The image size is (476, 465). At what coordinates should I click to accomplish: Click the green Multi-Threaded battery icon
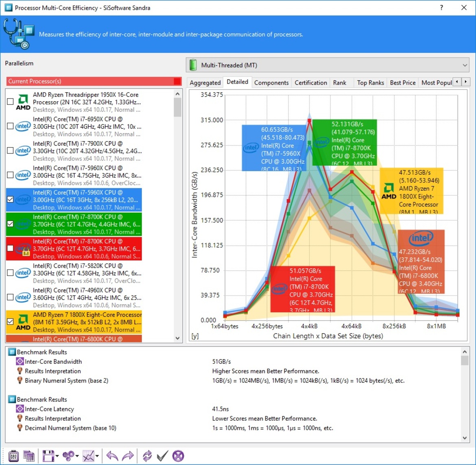pos(193,65)
